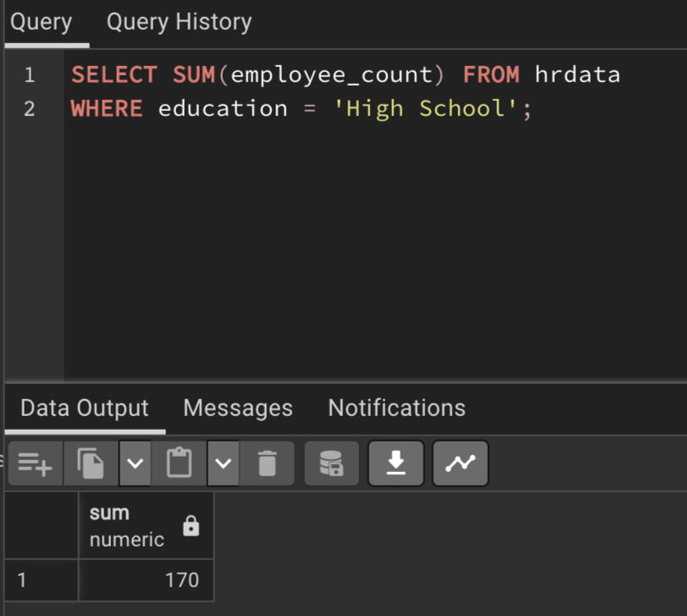Show the Notifications tab
This screenshot has width=687, height=616.
[396, 408]
